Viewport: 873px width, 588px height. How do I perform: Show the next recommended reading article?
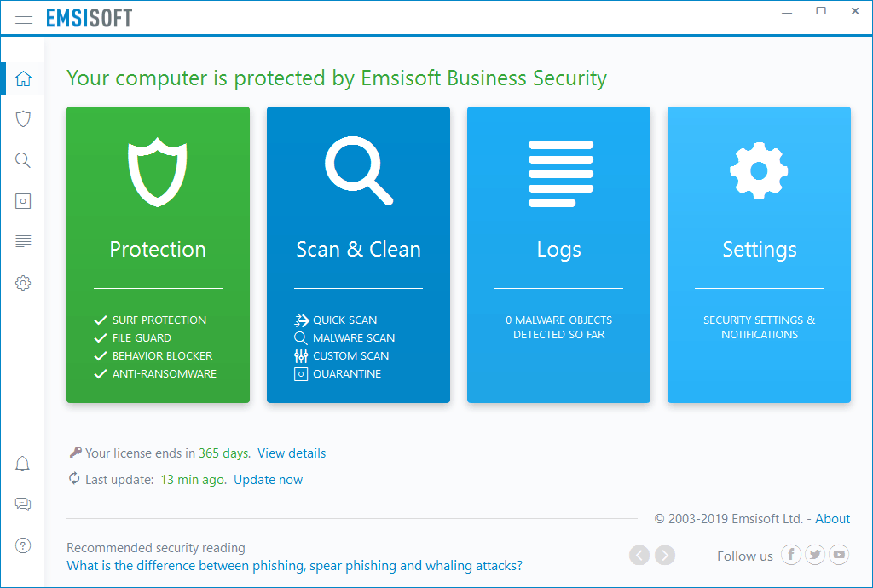pyautogui.click(x=665, y=556)
